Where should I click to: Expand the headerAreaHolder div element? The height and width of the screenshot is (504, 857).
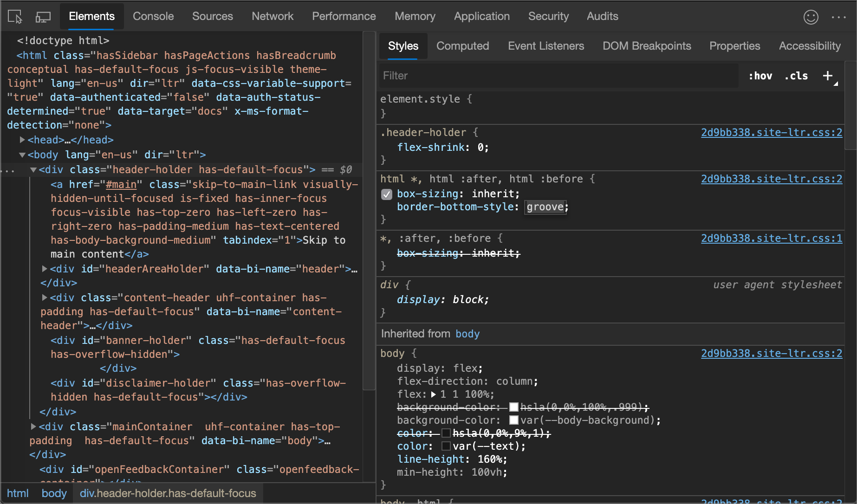pyautogui.click(x=44, y=269)
